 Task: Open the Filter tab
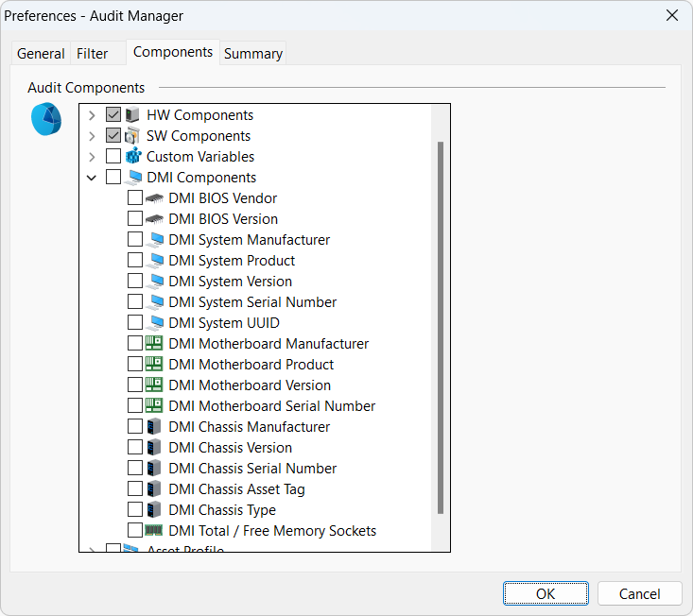(93, 54)
